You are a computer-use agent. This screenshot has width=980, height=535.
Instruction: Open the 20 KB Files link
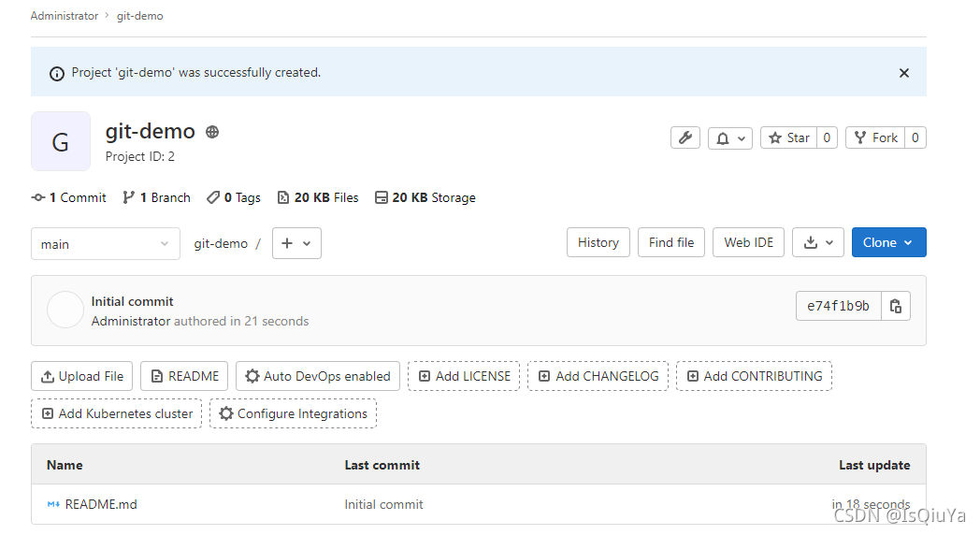tap(318, 197)
